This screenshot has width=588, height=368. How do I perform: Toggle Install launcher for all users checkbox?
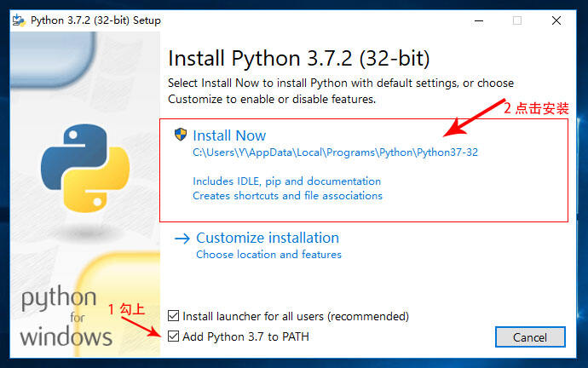175,316
